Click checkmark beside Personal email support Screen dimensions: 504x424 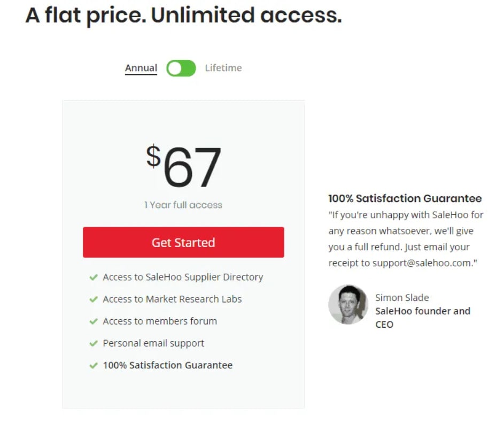click(x=94, y=343)
